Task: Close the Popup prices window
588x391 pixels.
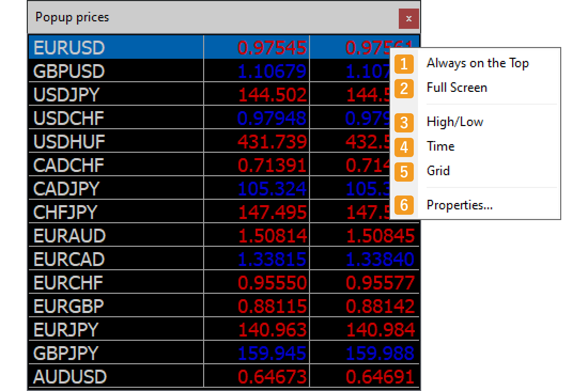Action: tap(409, 18)
